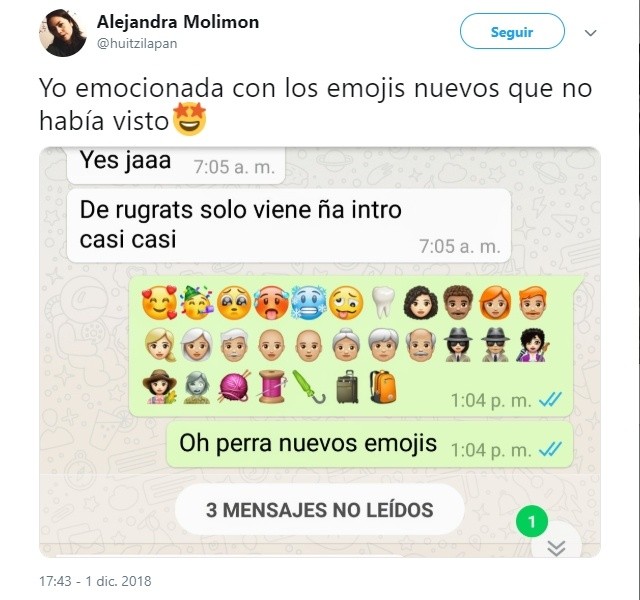Click the green closed umbrella emoji
Image resolution: width=640 pixels, height=600 pixels.
tap(309, 386)
